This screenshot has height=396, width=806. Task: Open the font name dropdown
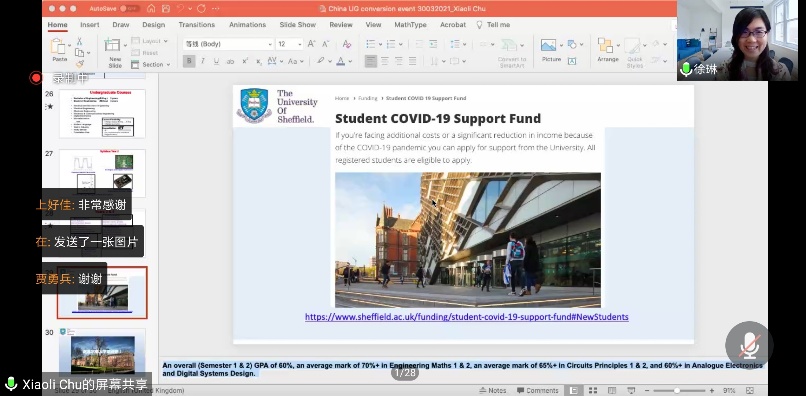point(228,44)
